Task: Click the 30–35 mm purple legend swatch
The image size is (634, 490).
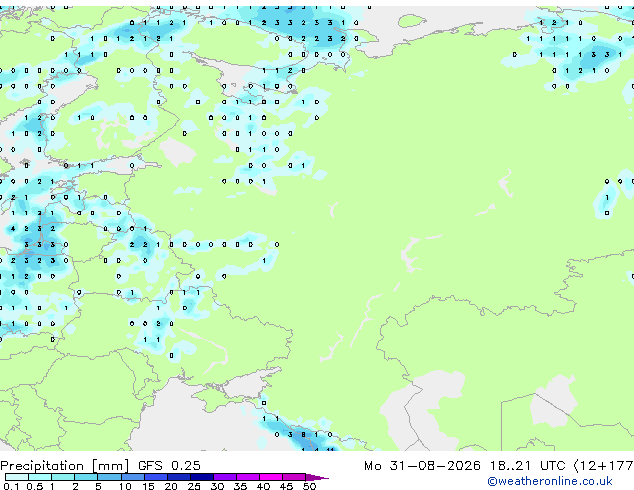Action: (x=225, y=477)
